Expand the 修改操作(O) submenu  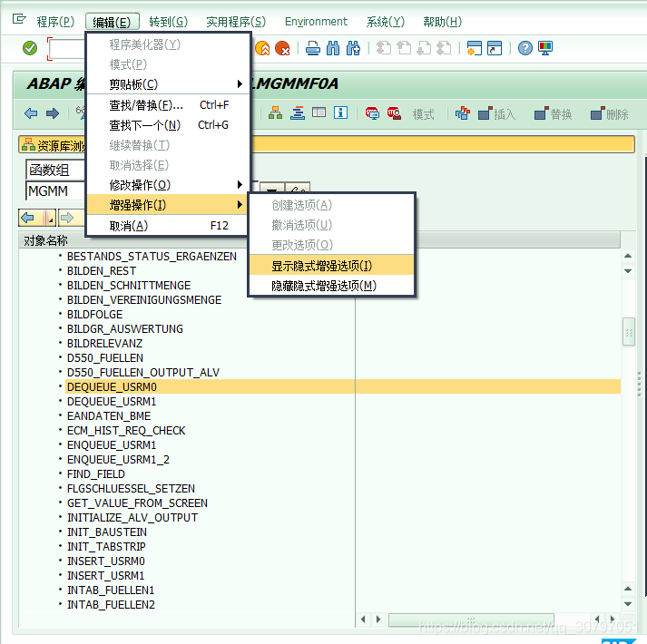[x=169, y=185]
